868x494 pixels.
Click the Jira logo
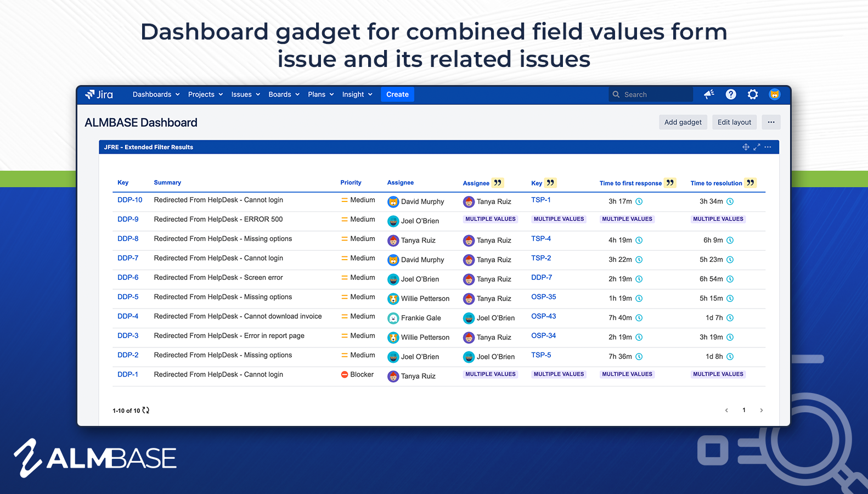click(99, 94)
